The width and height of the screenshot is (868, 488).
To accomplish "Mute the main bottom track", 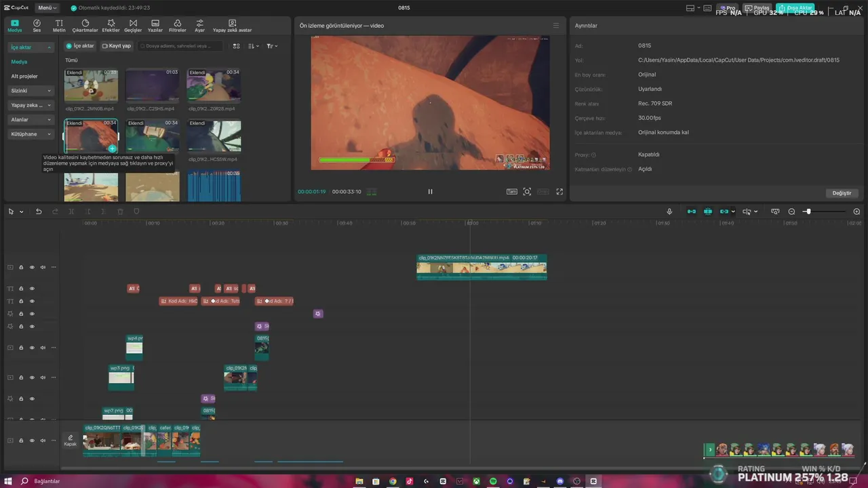I will pyautogui.click(x=43, y=441).
